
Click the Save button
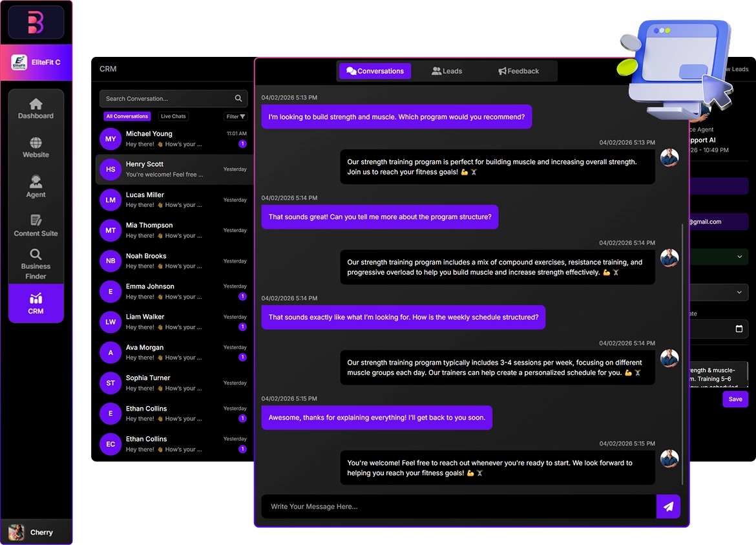[735, 400]
